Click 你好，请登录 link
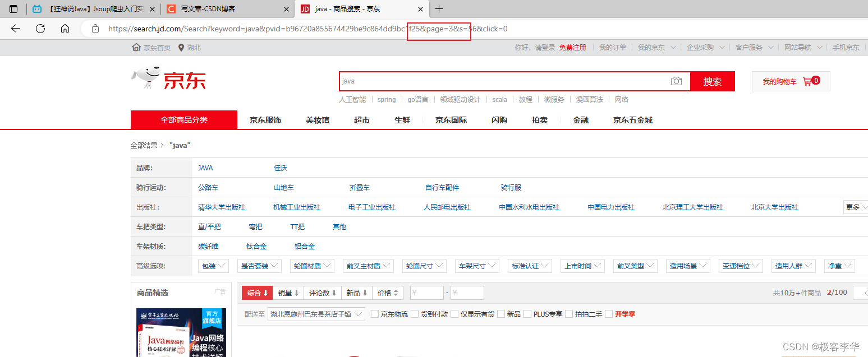The width and height of the screenshot is (868, 357). click(x=535, y=48)
